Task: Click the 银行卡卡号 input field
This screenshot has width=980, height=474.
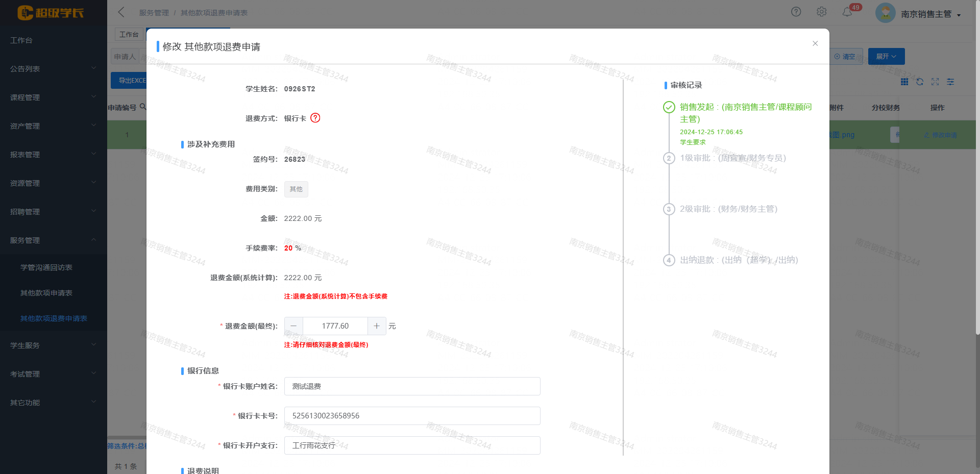Action: 412,416
